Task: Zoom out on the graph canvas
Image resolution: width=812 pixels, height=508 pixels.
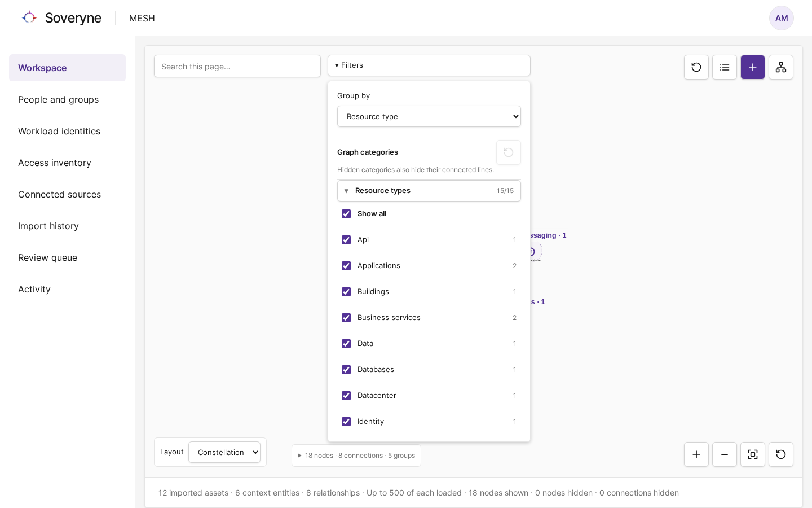Action: (x=725, y=454)
